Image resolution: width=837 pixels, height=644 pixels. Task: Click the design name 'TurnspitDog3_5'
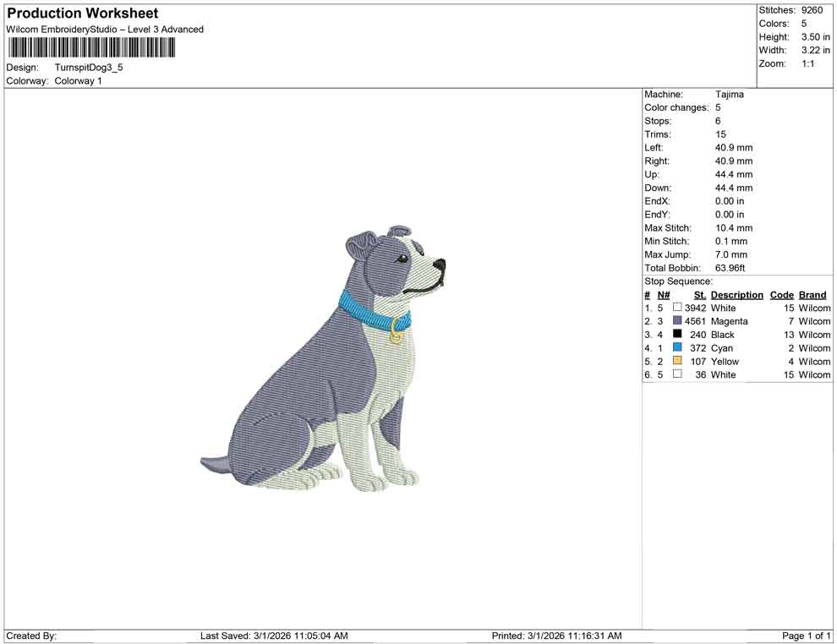[89, 68]
